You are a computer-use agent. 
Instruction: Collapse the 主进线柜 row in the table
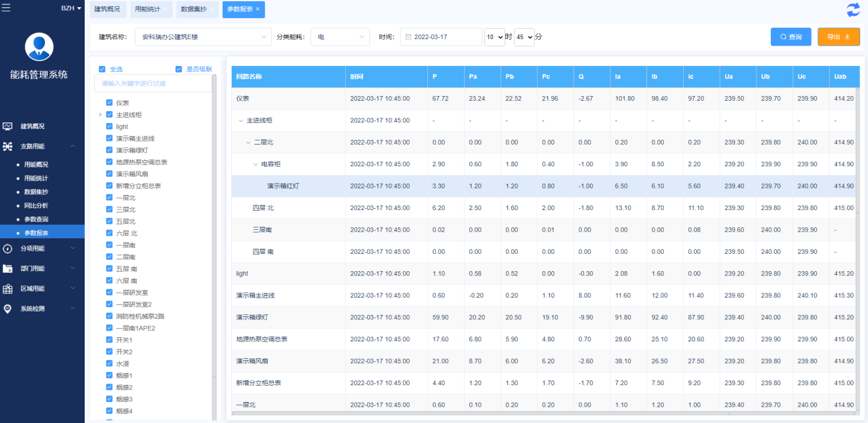pyautogui.click(x=241, y=121)
